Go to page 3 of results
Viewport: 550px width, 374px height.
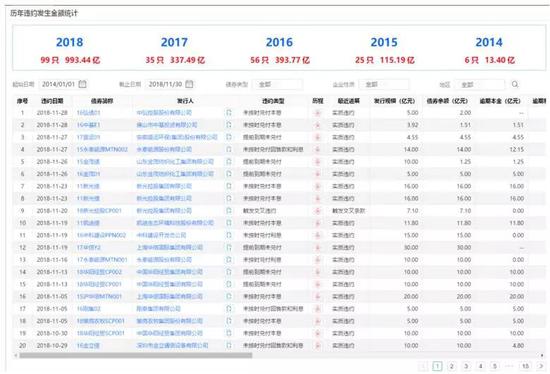[x=466, y=366]
